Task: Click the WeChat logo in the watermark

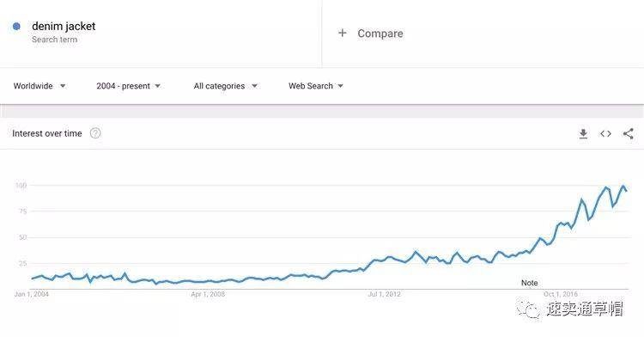Action: point(528,309)
